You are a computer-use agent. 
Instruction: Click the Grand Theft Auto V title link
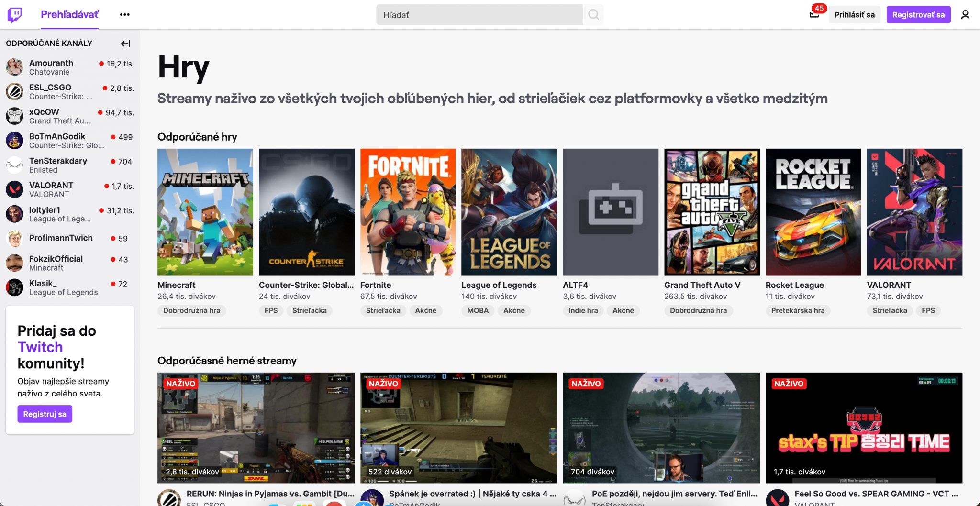[702, 285]
